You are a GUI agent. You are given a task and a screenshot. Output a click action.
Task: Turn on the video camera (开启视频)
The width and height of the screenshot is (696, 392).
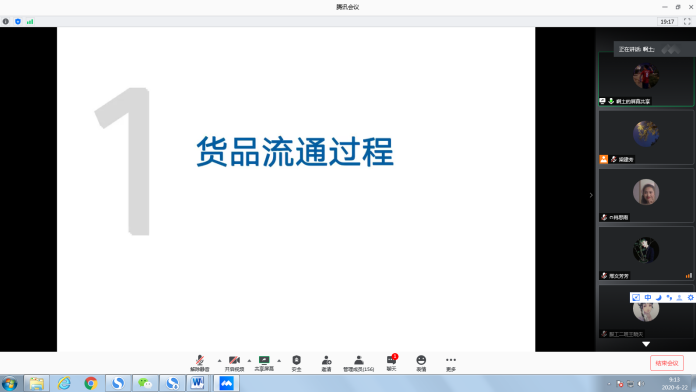point(234,363)
